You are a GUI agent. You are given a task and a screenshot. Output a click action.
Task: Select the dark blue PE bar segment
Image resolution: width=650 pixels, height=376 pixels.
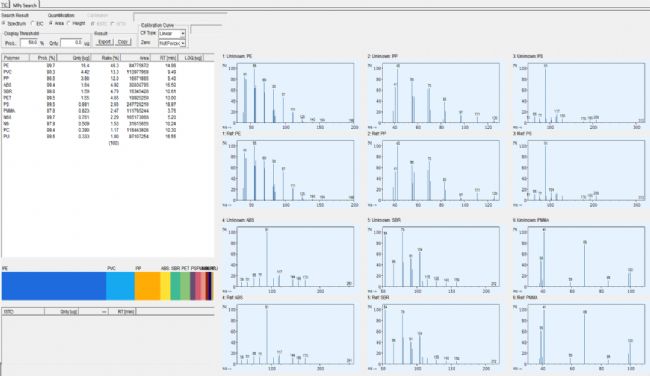(x=54, y=286)
